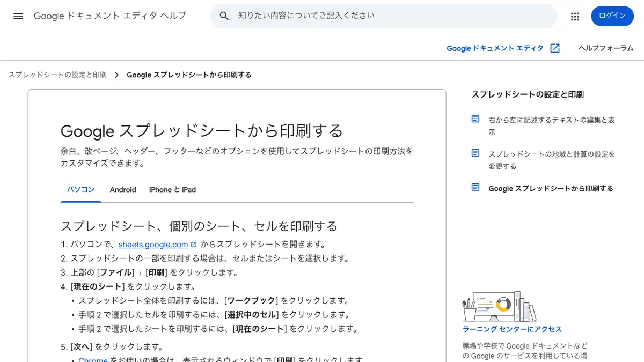Click the heading スプレッドシート、個別のシート、セルを印刷する
Screen dimensions: 644x362
click(x=199, y=226)
